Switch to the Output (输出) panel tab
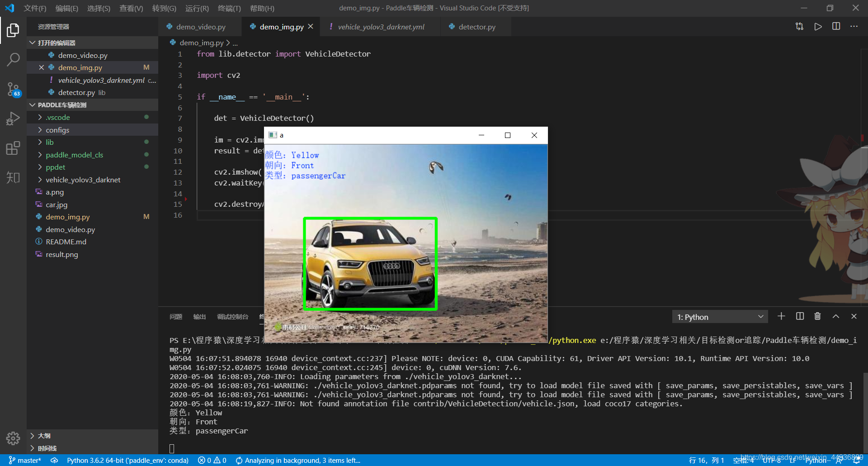 [199, 317]
